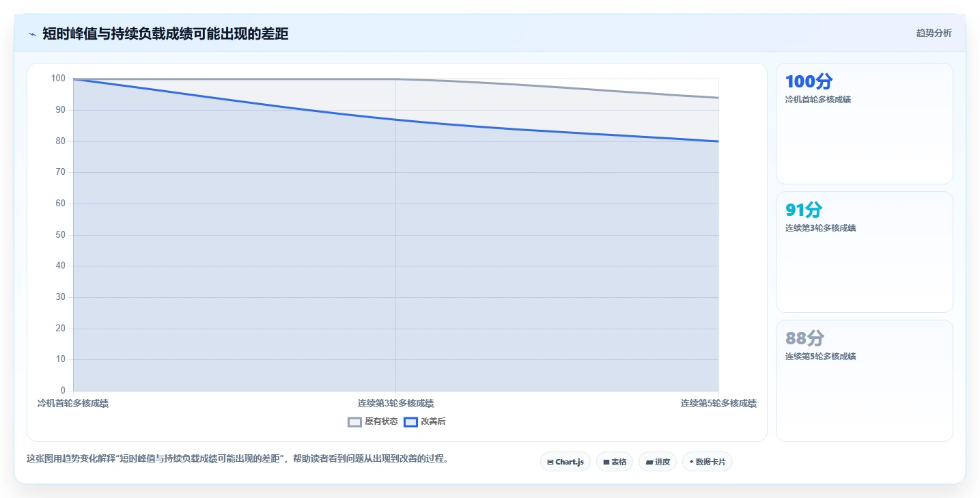Click the y-axis value 100

click(58, 79)
